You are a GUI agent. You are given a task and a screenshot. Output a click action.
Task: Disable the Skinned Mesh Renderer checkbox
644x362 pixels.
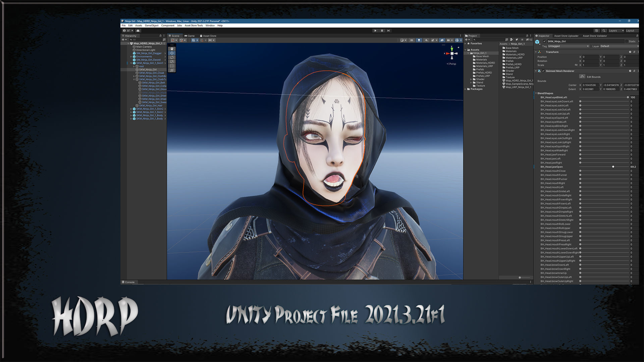543,71
